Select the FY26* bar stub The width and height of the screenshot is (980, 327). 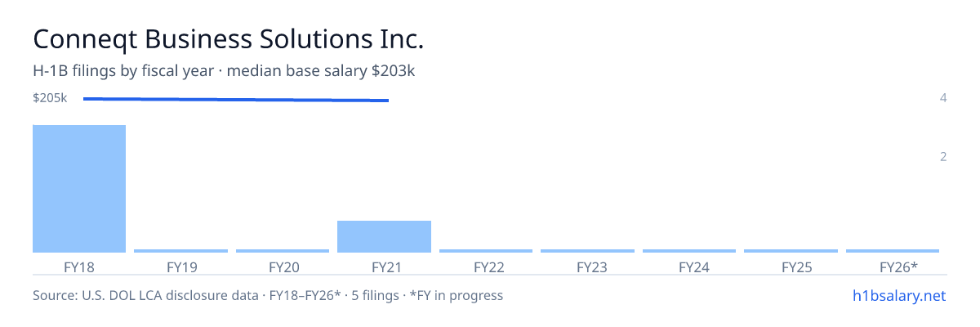[x=893, y=251]
